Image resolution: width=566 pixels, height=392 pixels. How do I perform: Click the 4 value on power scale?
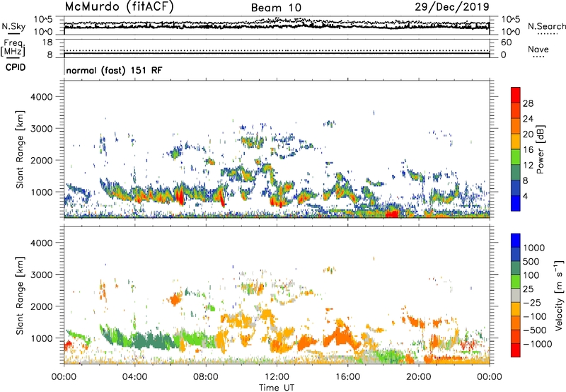(x=525, y=196)
